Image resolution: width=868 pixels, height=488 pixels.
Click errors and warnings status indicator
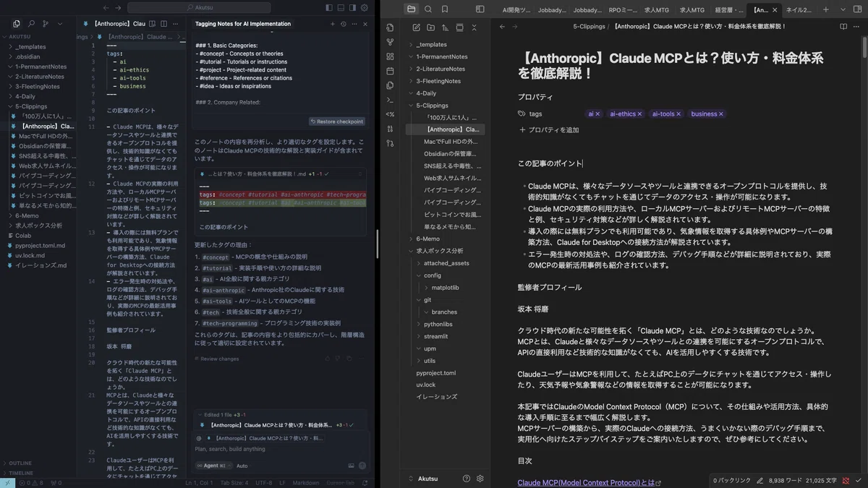pyautogui.click(x=30, y=483)
